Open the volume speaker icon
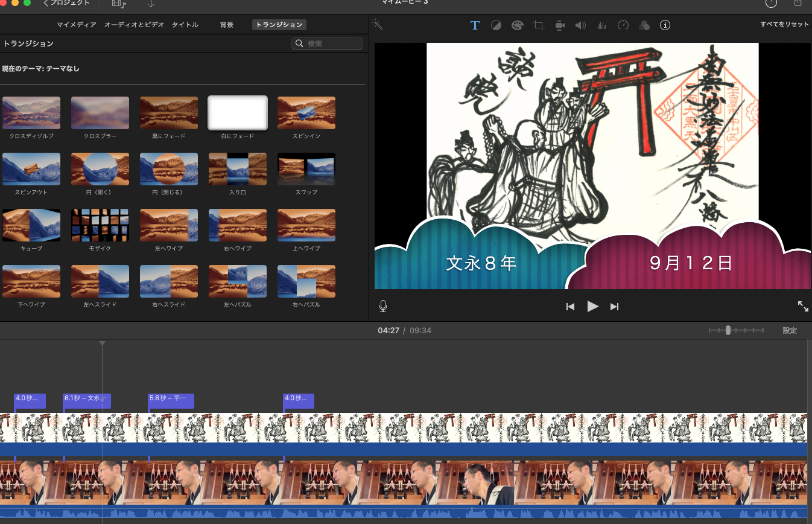The width and height of the screenshot is (812, 524). click(580, 25)
